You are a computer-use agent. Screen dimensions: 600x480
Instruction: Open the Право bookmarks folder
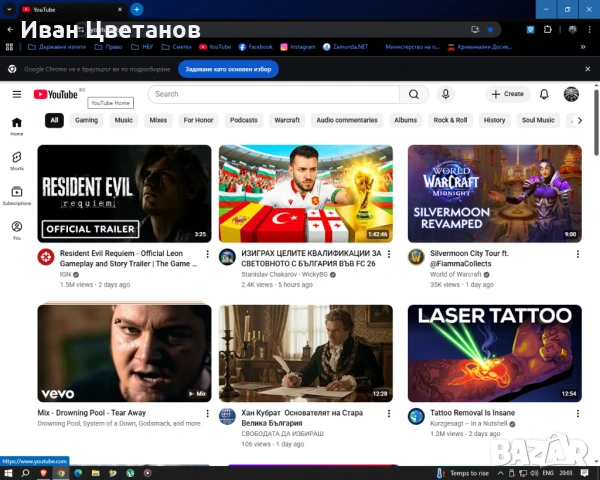coord(109,47)
